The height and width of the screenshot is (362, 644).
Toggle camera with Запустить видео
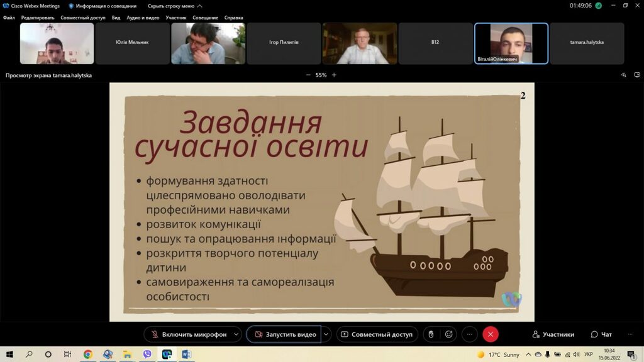[x=284, y=334]
